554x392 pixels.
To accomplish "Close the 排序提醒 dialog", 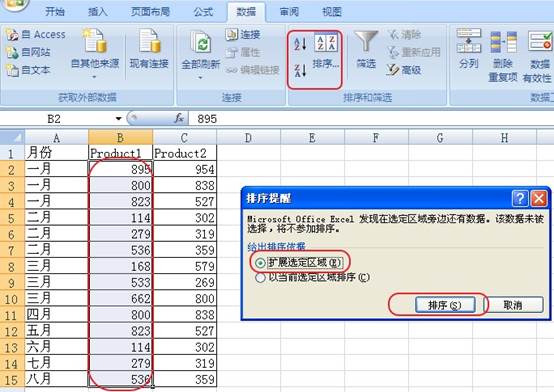I will coord(539,198).
